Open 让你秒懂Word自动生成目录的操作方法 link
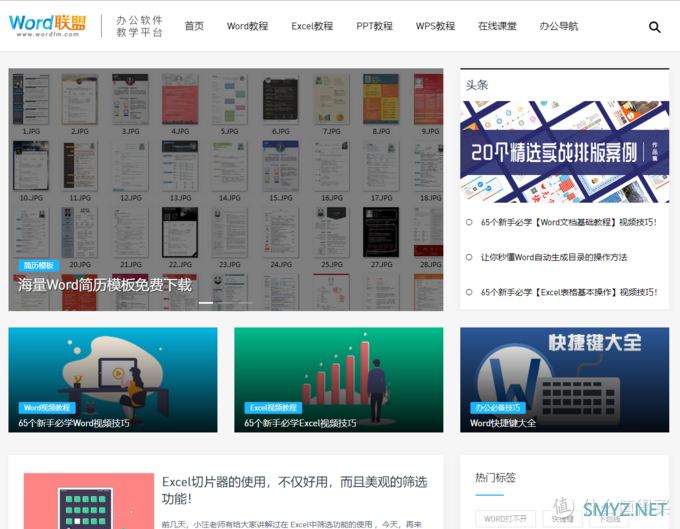Image resolution: width=680 pixels, height=529 pixels. 554,257
